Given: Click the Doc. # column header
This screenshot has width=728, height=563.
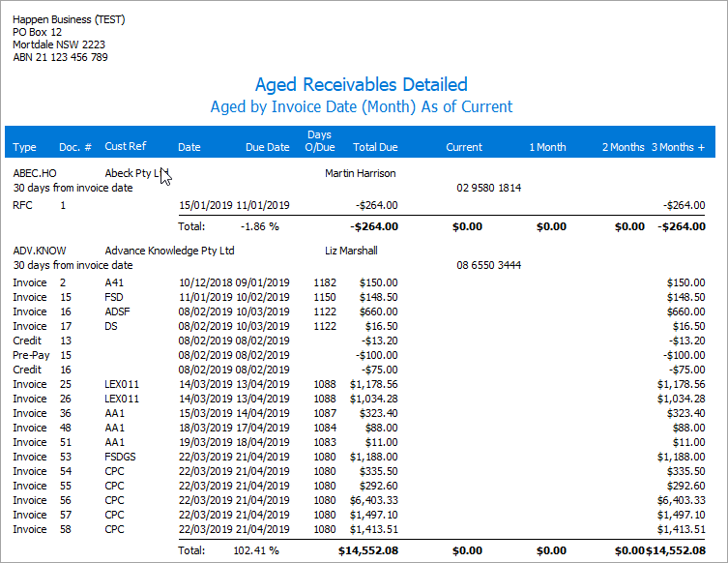Looking at the screenshot, I should (x=75, y=147).
